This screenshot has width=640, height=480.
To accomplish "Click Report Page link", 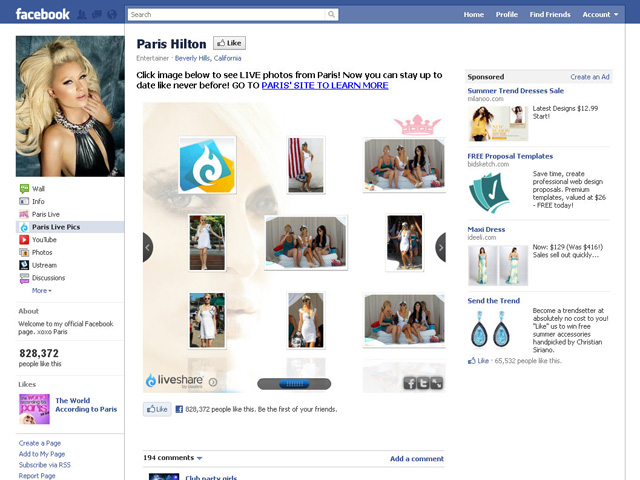I will pos(37,476).
